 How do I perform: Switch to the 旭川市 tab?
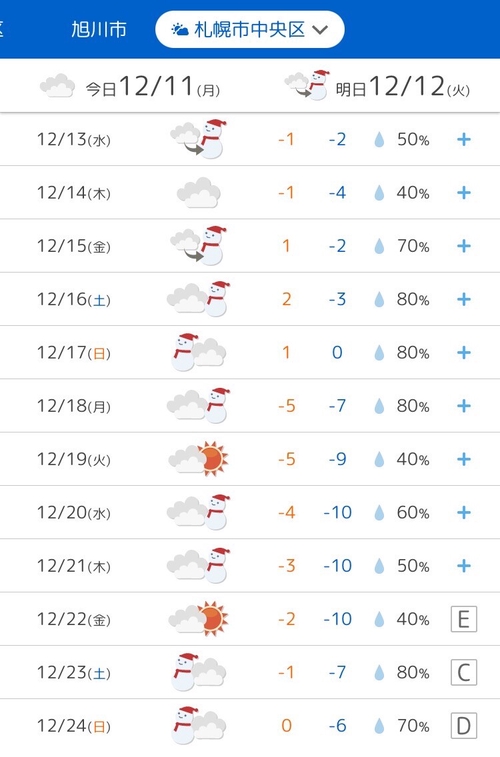(x=99, y=29)
